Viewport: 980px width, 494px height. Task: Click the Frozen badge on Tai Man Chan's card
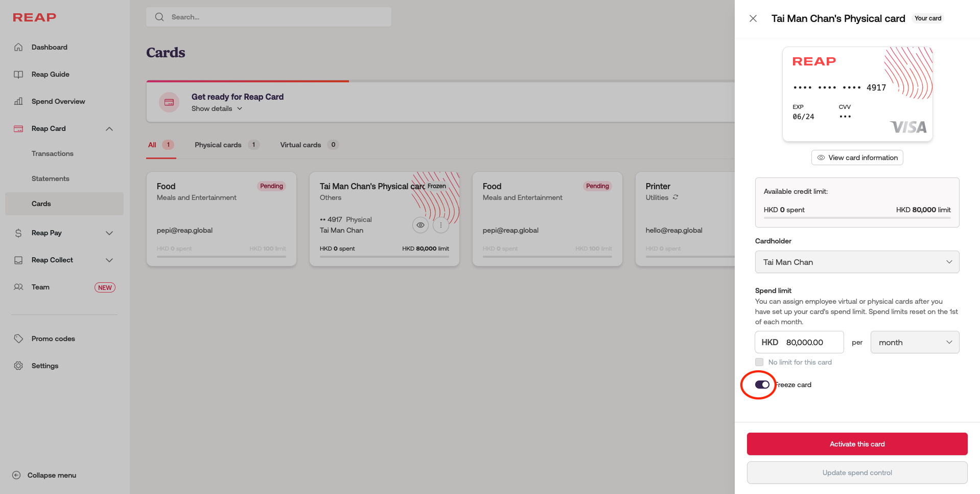437,186
